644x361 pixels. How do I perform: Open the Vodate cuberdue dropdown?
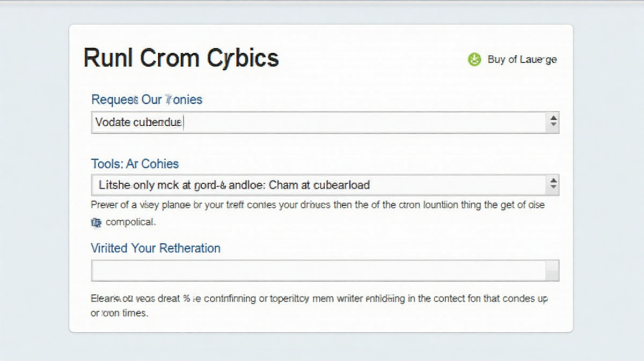325,122
